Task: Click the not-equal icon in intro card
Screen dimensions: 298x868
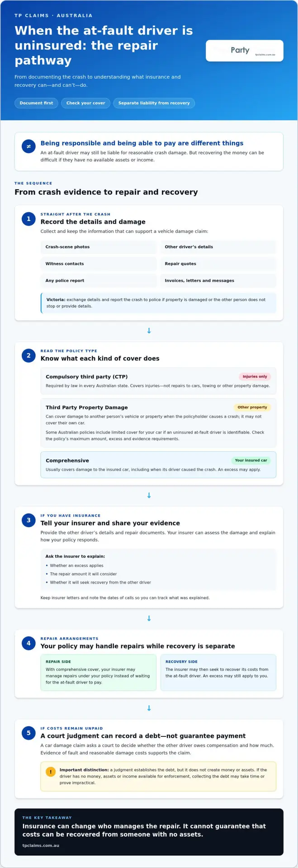Action: 28,146
